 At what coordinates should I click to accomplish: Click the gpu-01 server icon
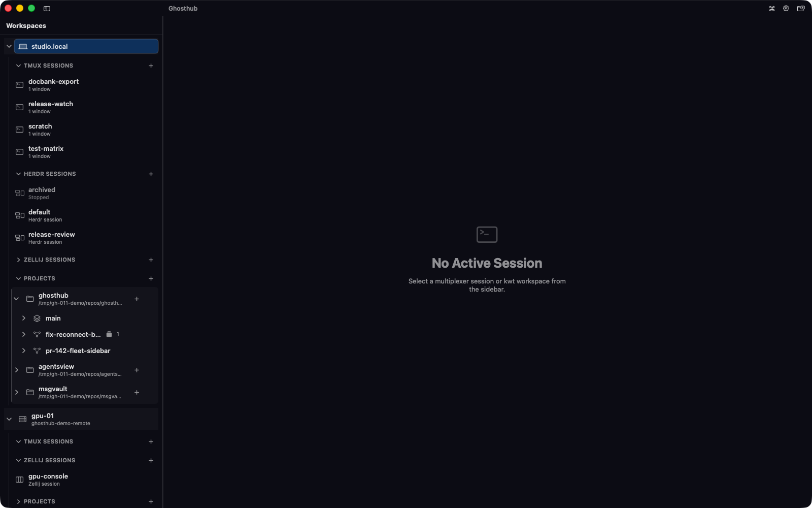(x=22, y=419)
